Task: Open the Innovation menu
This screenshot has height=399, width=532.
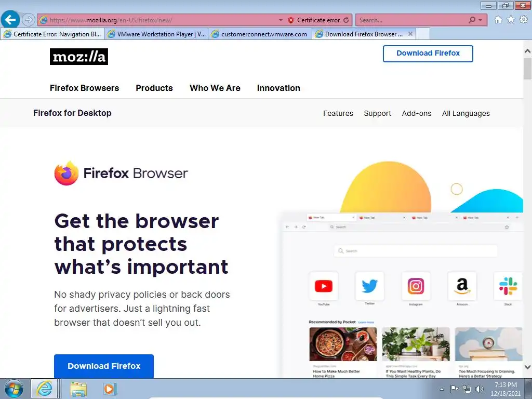Action: tap(278, 88)
